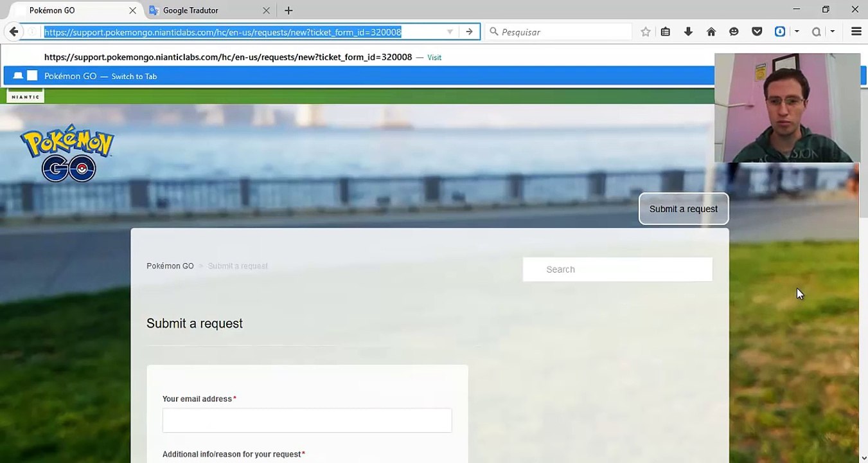Open the Downloads arrow icon
The height and width of the screenshot is (463, 868).
pyautogui.click(x=688, y=32)
